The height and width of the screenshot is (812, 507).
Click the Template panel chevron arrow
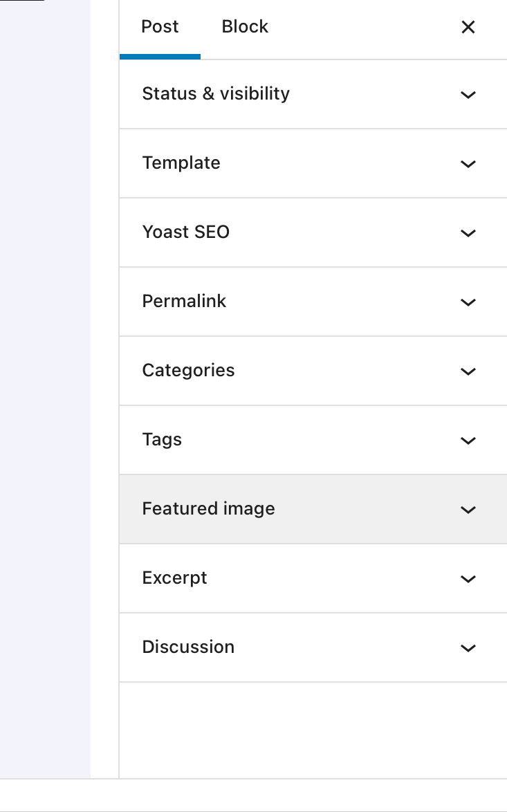468,164
